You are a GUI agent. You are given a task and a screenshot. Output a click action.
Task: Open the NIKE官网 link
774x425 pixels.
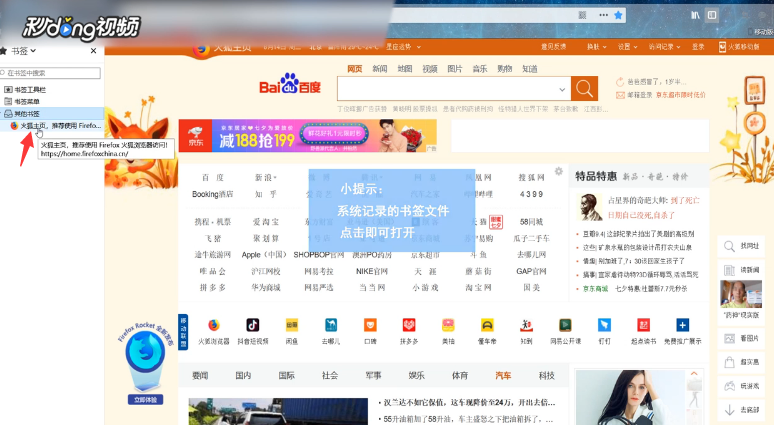[x=372, y=271]
